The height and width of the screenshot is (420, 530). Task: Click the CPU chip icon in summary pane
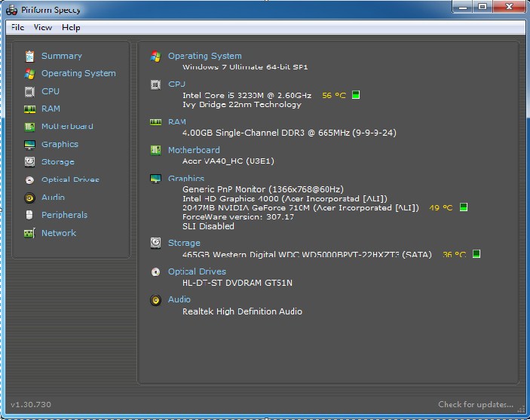[x=155, y=84]
